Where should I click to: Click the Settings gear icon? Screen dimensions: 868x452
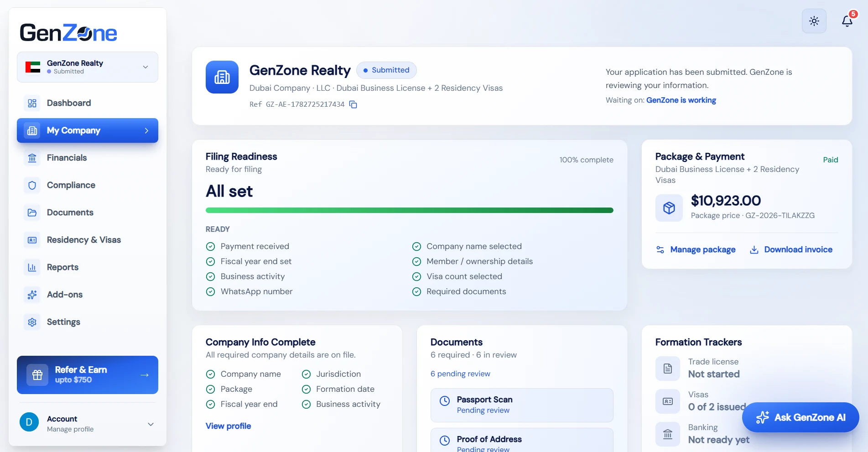pos(32,322)
